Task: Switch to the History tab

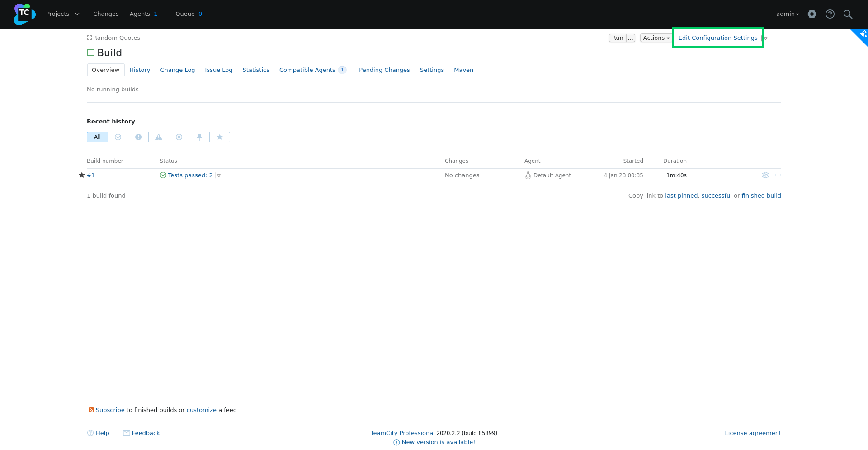Action: (x=140, y=70)
